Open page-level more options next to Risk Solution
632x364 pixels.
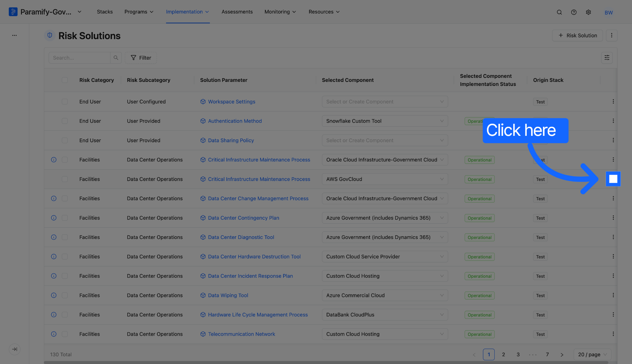pyautogui.click(x=612, y=35)
